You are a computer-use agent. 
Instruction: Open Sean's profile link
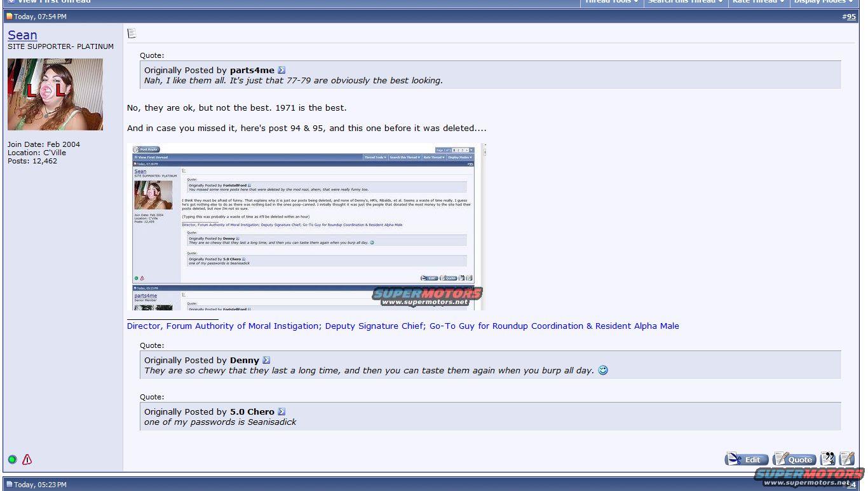[x=22, y=35]
